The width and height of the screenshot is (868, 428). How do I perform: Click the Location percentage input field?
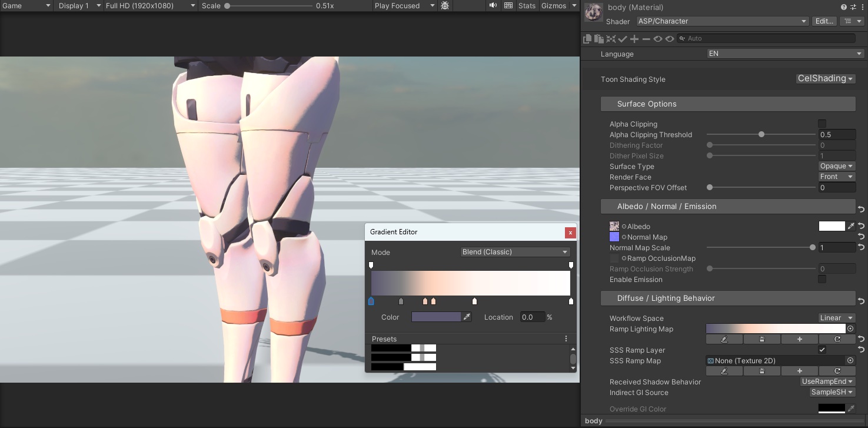[x=531, y=317]
